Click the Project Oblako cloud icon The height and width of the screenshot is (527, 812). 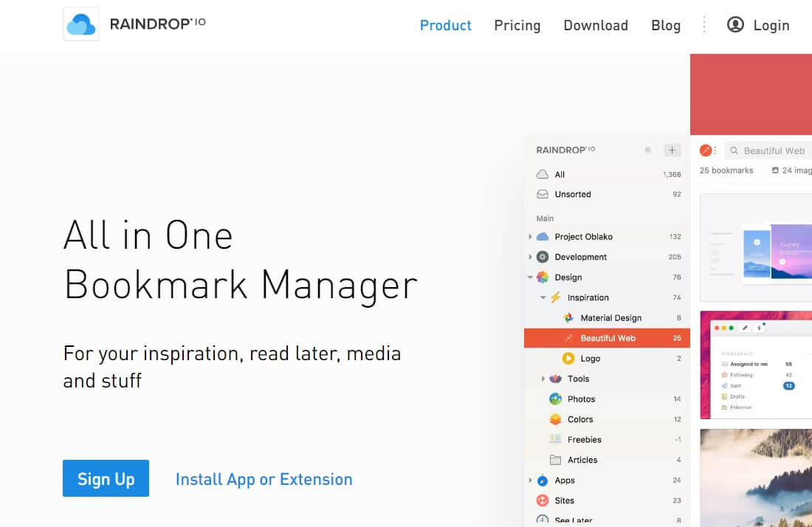(543, 237)
